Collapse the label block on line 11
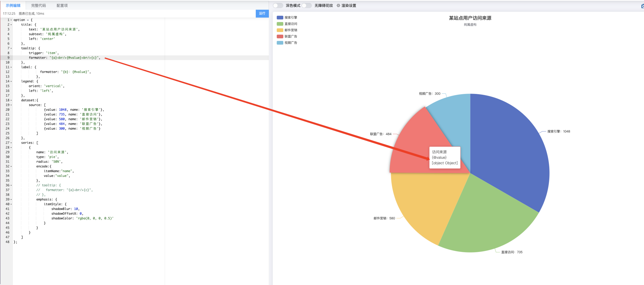The height and width of the screenshot is (285, 644). pos(11,67)
